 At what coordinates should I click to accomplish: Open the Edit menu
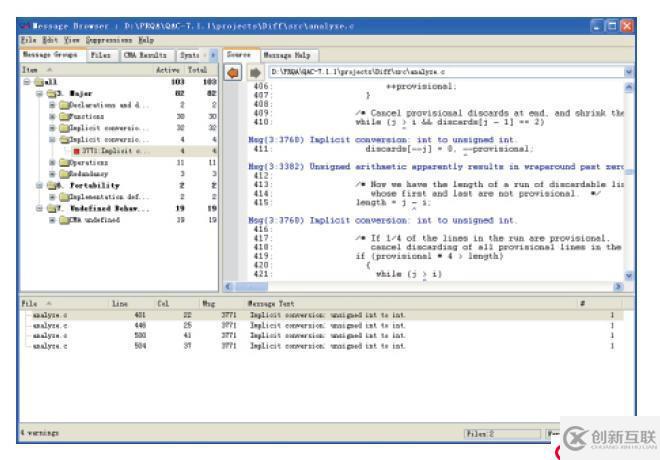coord(50,40)
